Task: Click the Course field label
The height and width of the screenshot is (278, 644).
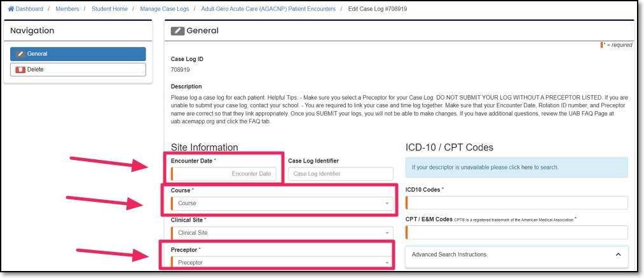Action: pyautogui.click(x=182, y=190)
